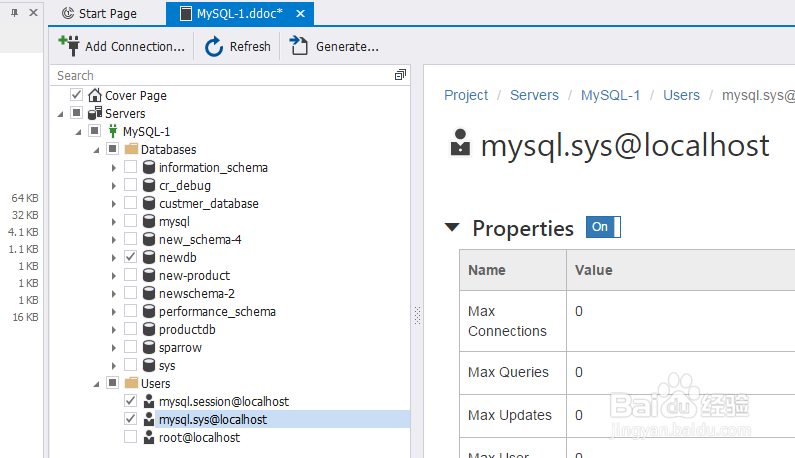
Task: Toggle the Databases folder checkbox
Action: (113, 149)
